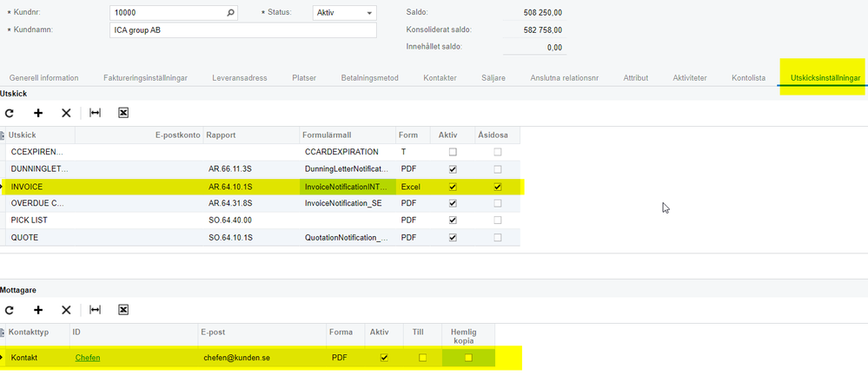The height and width of the screenshot is (382, 868).
Task: Select the Utskicksinställningar tab
Action: coord(825,78)
